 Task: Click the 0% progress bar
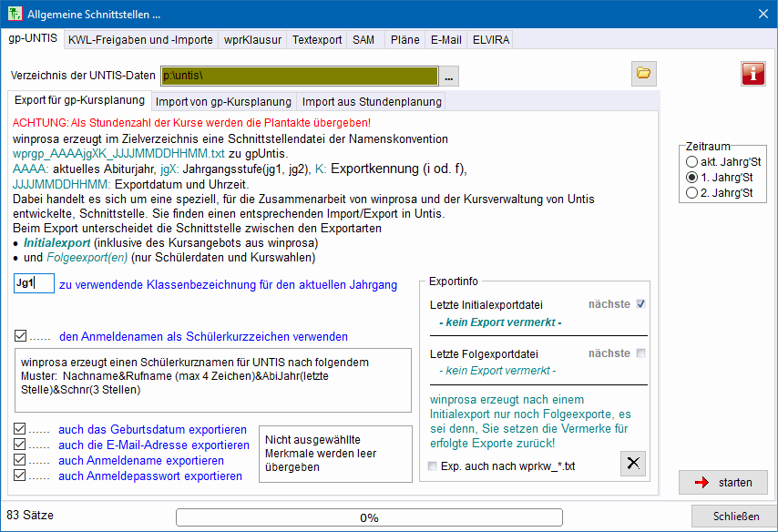click(x=369, y=517)
